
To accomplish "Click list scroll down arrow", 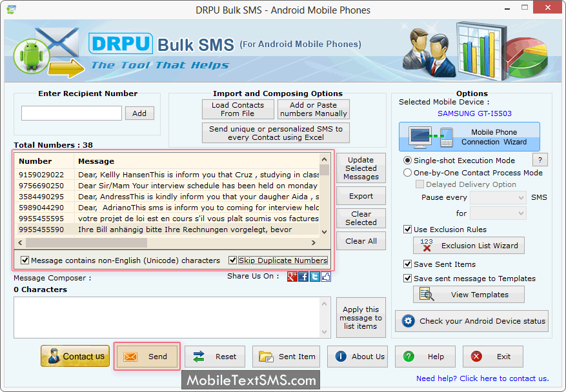I will 324,232.
